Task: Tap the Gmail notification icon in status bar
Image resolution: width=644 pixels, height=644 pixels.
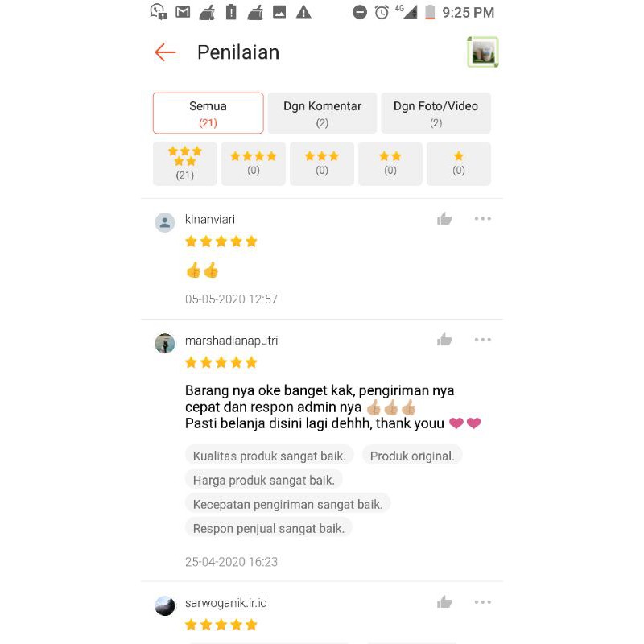Action: [x=183, y=12]
